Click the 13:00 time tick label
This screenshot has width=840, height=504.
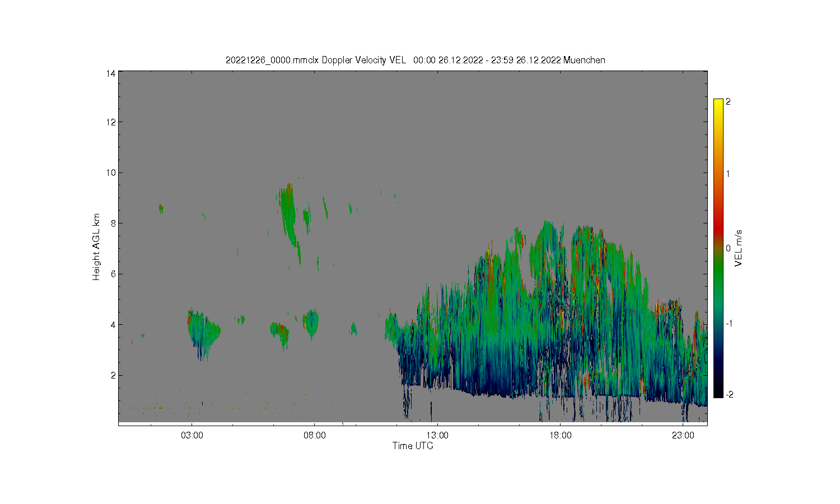(x=437, y=435)
